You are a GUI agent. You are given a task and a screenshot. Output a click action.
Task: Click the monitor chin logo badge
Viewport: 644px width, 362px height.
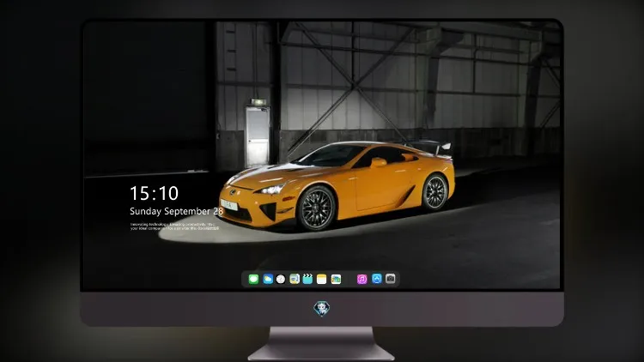point(322,308)
